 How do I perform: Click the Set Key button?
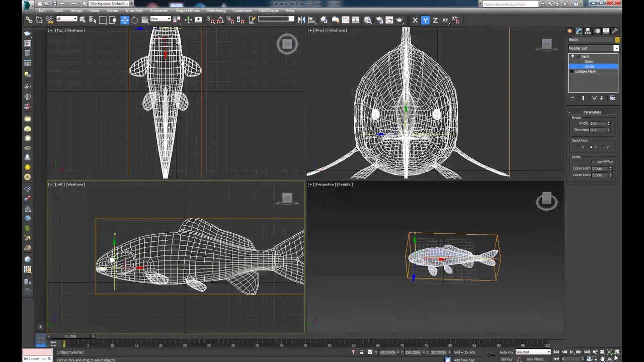506,359
